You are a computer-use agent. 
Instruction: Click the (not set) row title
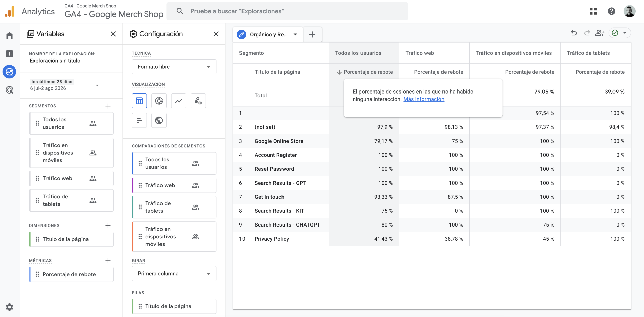(x=265, y=127)
